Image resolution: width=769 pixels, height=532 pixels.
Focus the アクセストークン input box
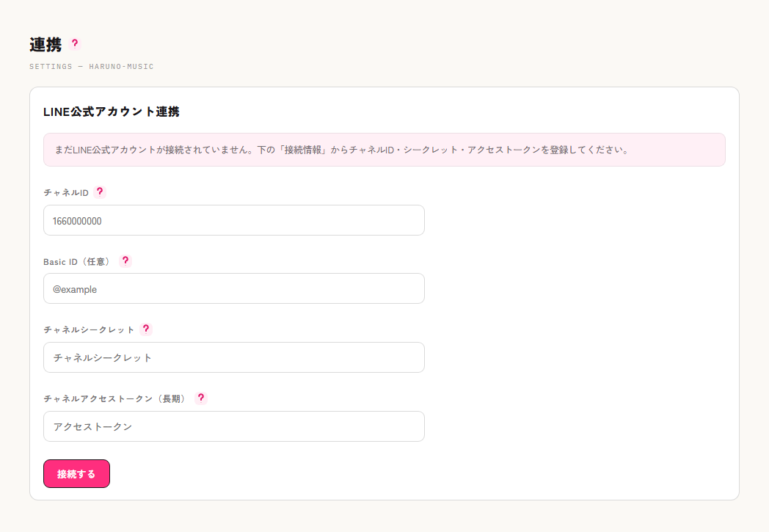click(x=234, y=426)
